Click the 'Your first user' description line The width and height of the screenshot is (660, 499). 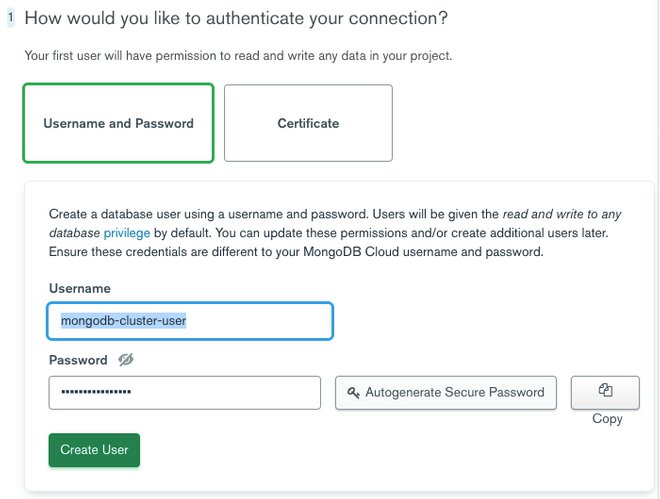tap(238, 56)
